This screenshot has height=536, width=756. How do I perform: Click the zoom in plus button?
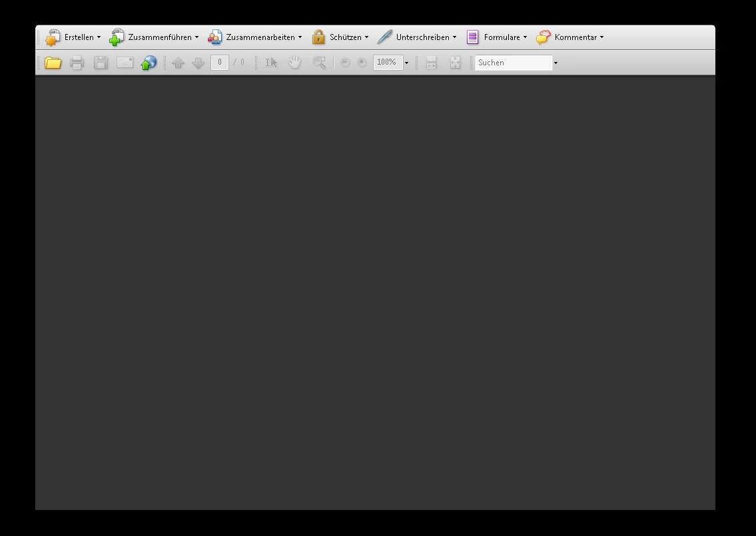(362, 62)
